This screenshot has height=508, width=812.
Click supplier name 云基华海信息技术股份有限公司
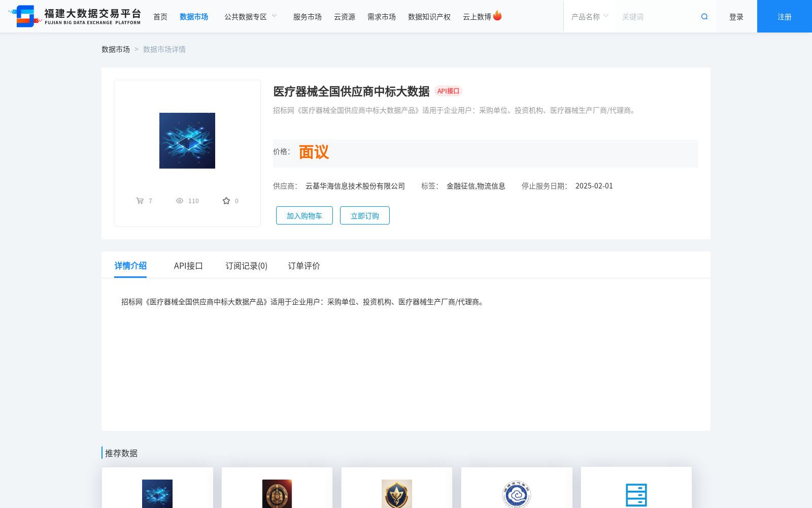(355, 186)
